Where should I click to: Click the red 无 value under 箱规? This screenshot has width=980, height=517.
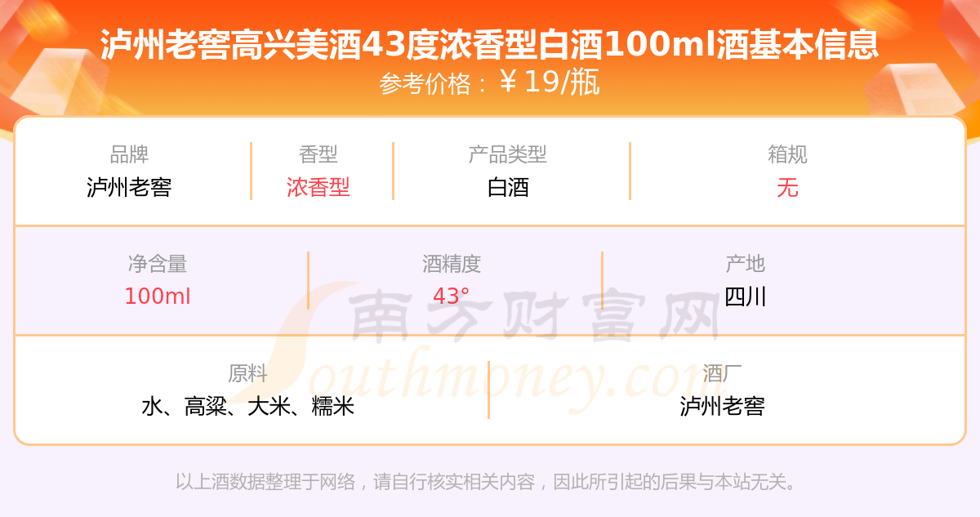click(788, 187)
